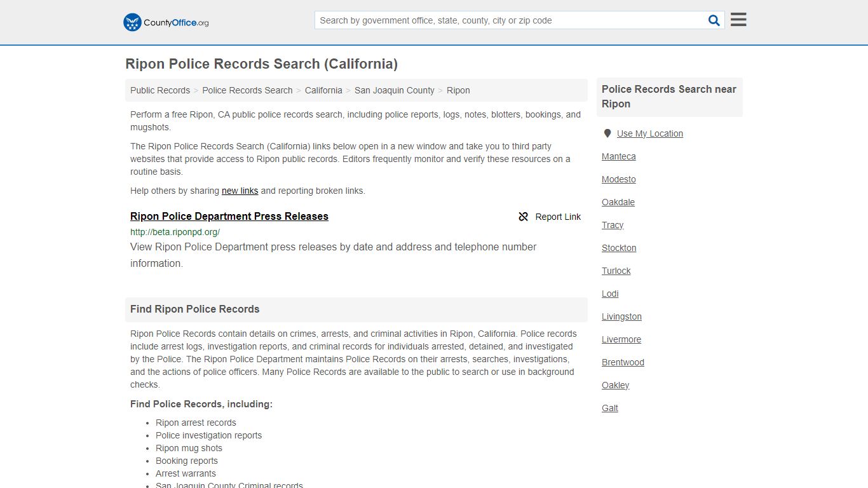Open Lodi police records

pos(610,294)
